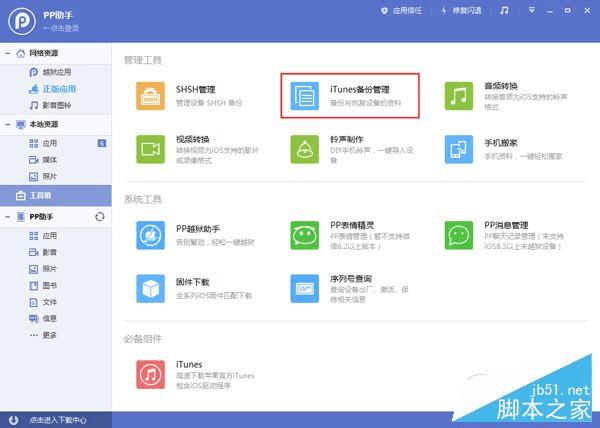Launch the 视频转换 camera icon
Viewport: 600px width, 428px height.
[150, 149]
